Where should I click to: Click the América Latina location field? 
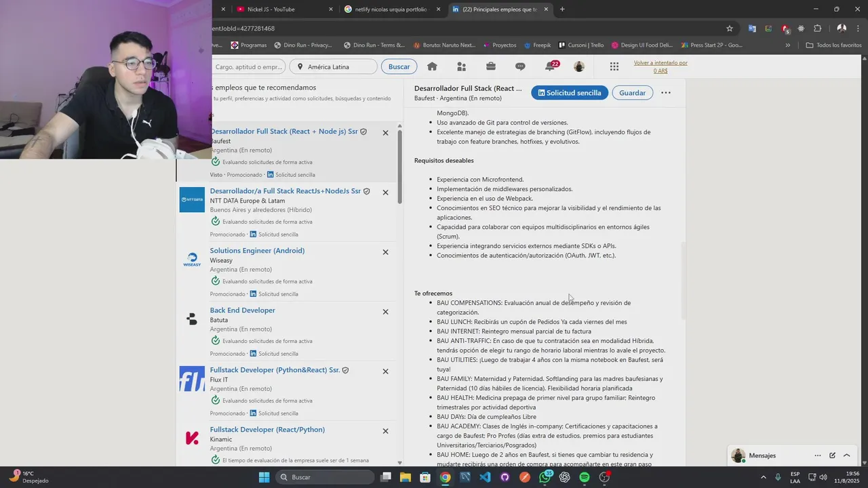334,66
